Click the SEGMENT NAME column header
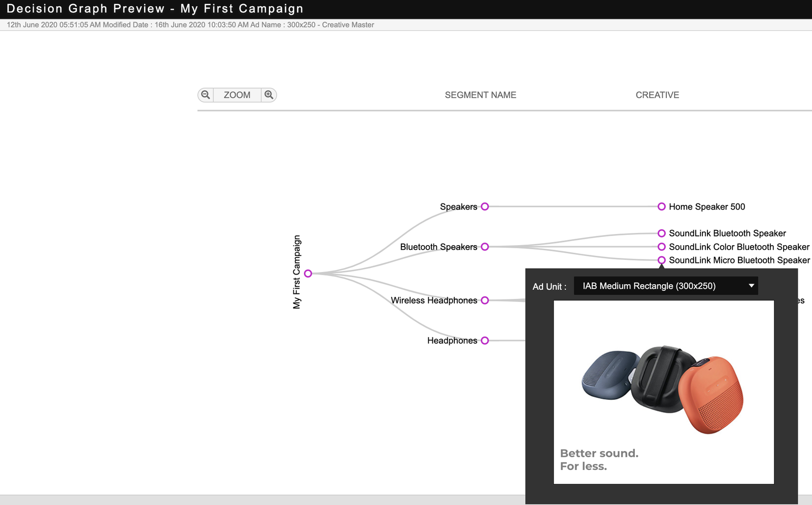This screenshot has width=812, height=505. click(481, 95)
